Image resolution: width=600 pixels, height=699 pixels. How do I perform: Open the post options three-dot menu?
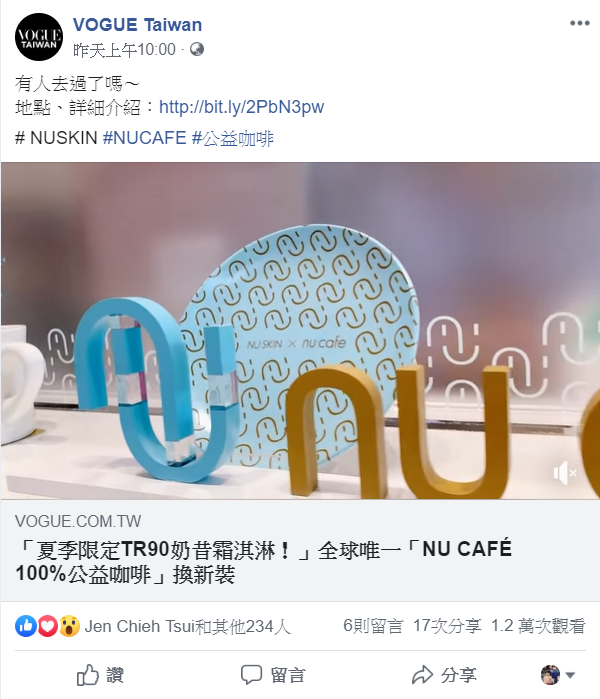[x=579, y=23]
